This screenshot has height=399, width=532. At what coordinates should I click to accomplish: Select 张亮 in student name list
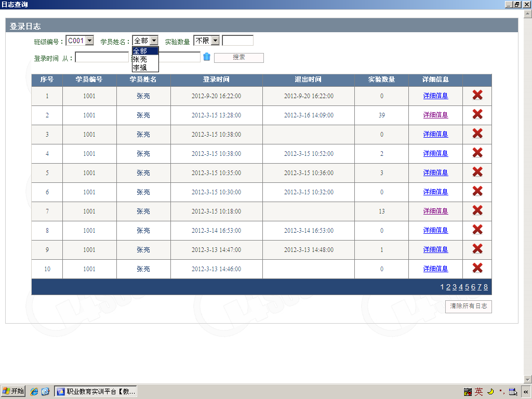coord(145,59)
